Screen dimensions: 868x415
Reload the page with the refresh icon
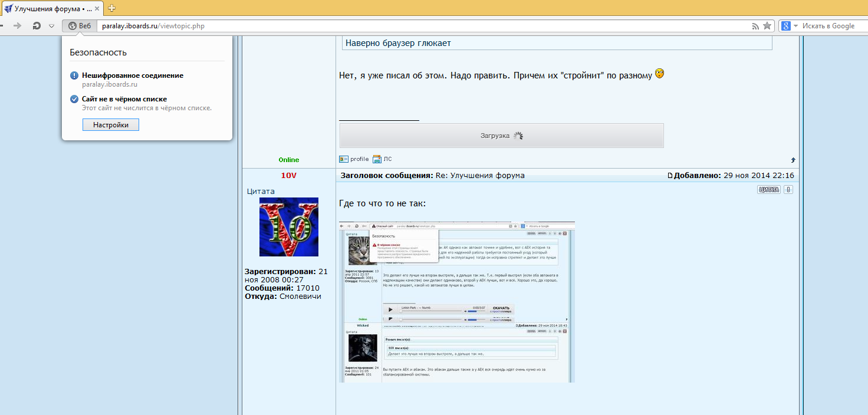[x=37, y=26]
